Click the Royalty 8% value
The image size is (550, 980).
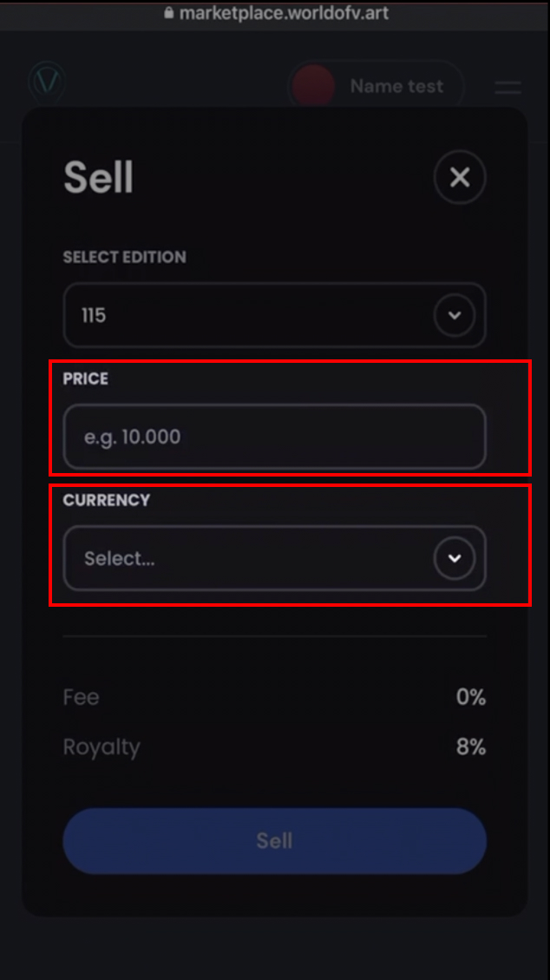pos(471,747)
